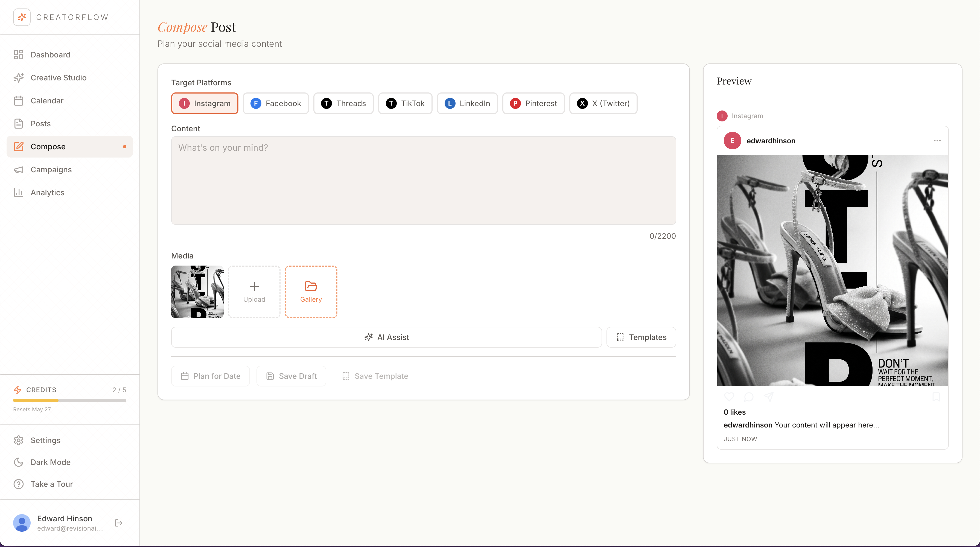Toggle the Threads target platform
The image size is (980, 547).
click(343, 103)
